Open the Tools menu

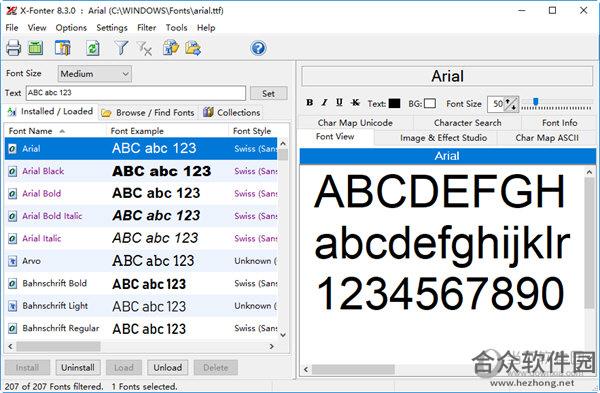(x=176, y=28)
